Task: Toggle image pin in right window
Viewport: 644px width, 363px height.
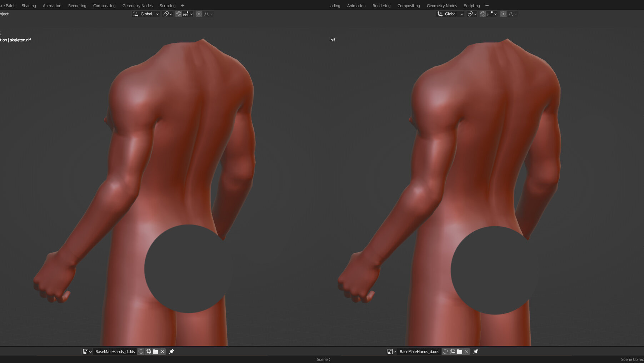Action: [476, 352]
